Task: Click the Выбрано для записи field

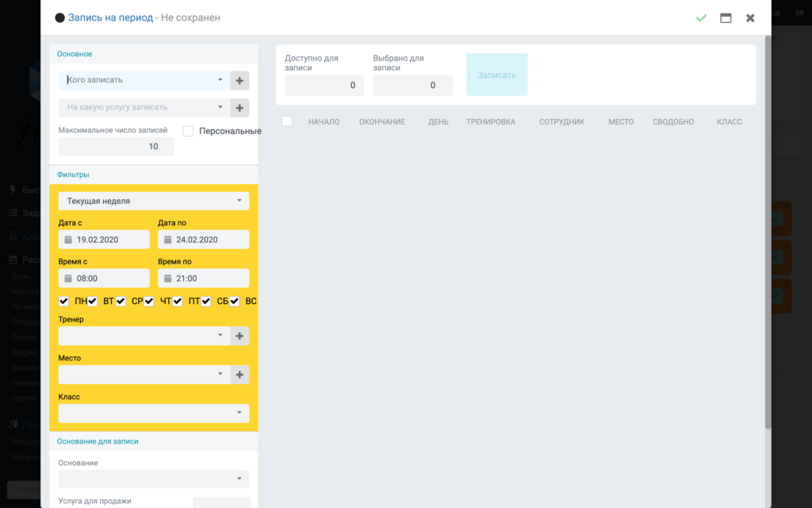Action: tap(412, 86)
